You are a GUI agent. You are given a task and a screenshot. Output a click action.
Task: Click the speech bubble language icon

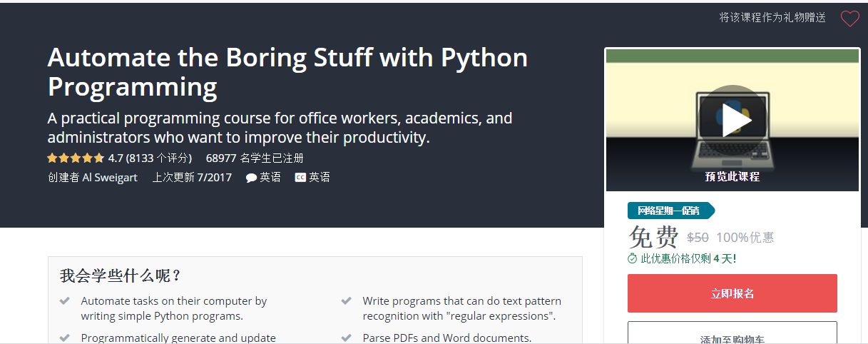251,178
